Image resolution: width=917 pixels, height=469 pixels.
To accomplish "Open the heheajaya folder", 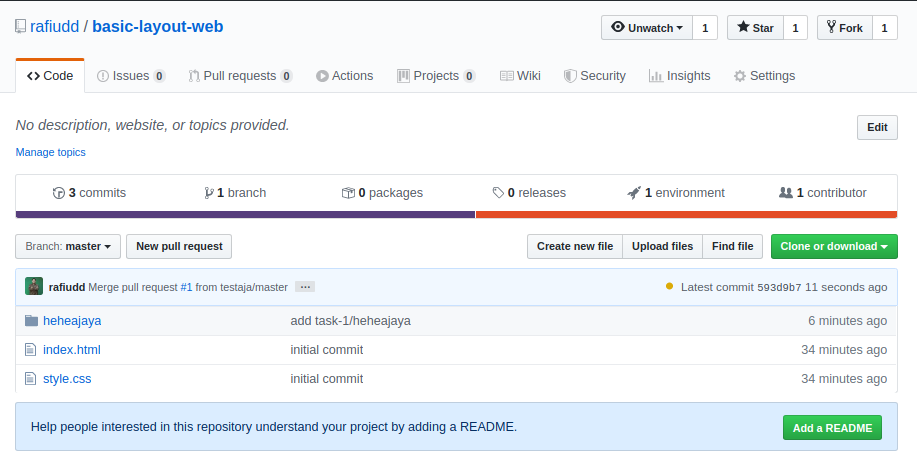I will (x=72, y=320).
